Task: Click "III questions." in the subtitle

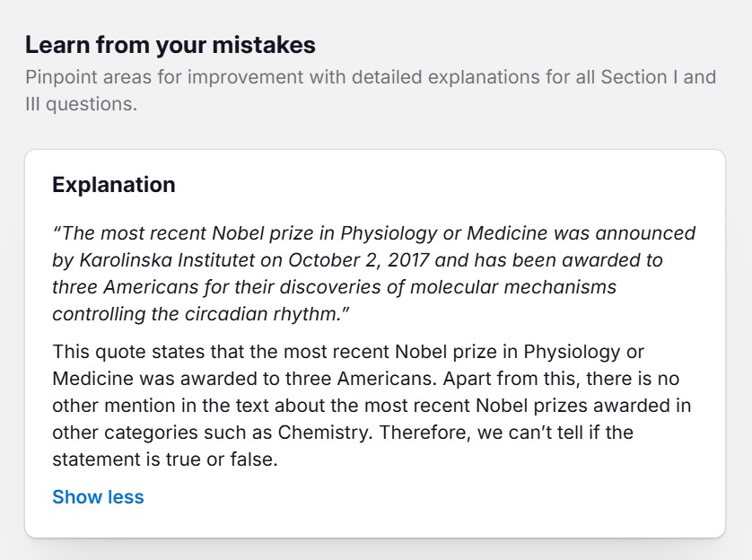Action: pyautogui.click(x=81, y=103)
